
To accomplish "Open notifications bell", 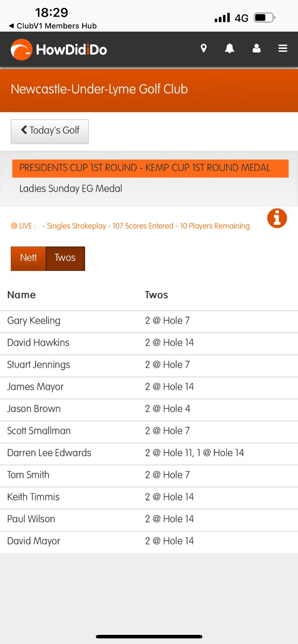I will [x=230, y=49].
